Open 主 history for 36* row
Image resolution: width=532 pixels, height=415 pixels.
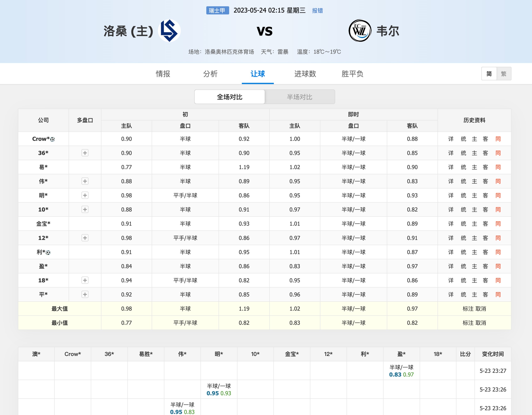coord(474,153)
